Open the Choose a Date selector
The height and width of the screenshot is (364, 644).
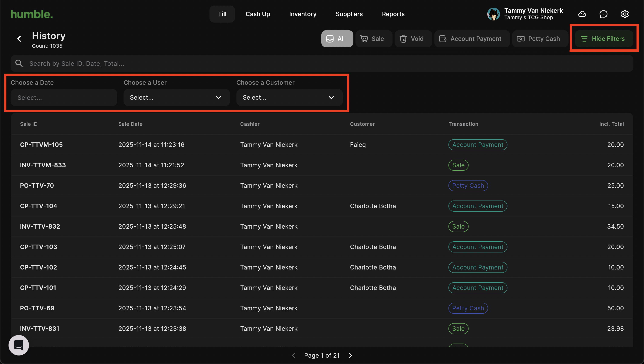[63, 97]
